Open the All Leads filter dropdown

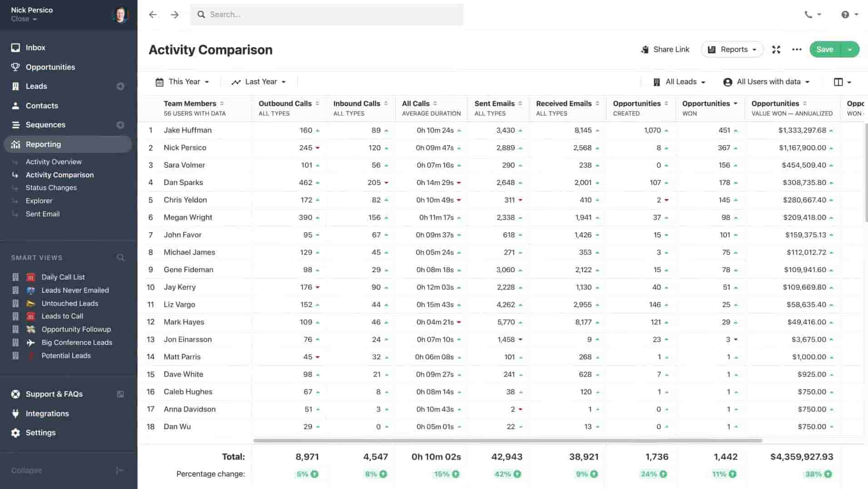680,82
